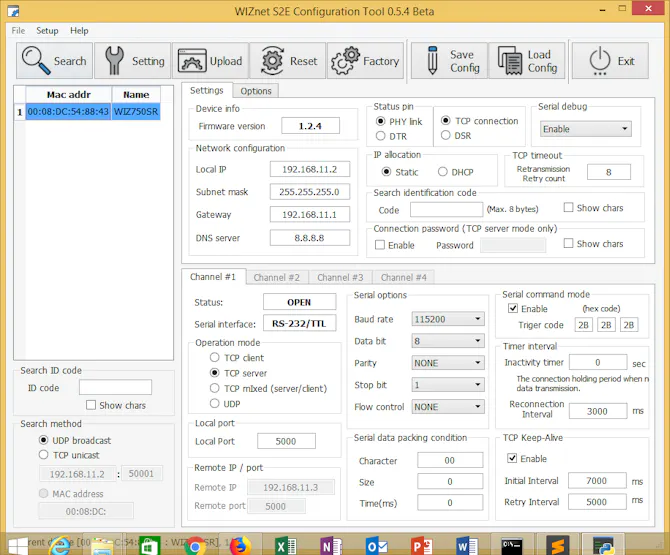Select the Settings tab
This screenshot has height=555, width=670.
(207, 91)
